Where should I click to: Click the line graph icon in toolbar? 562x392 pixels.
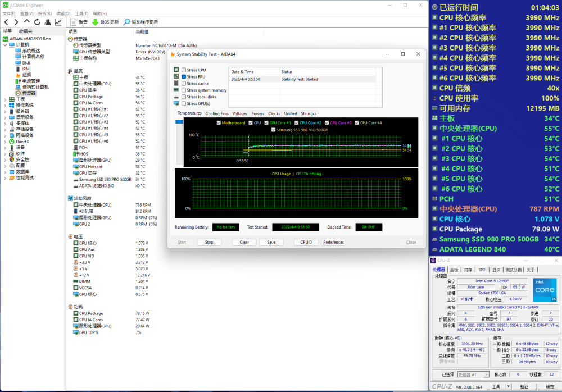tap(58, 22)
